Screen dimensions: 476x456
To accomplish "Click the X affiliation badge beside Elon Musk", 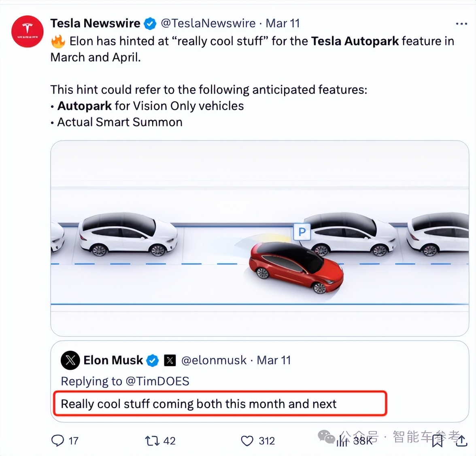I will pos(170,360).
